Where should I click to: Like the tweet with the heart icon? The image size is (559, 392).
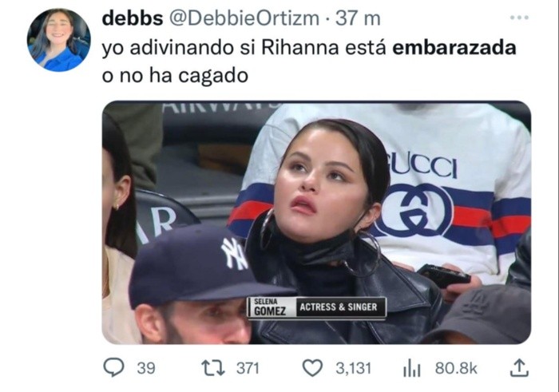pos(313,368)
